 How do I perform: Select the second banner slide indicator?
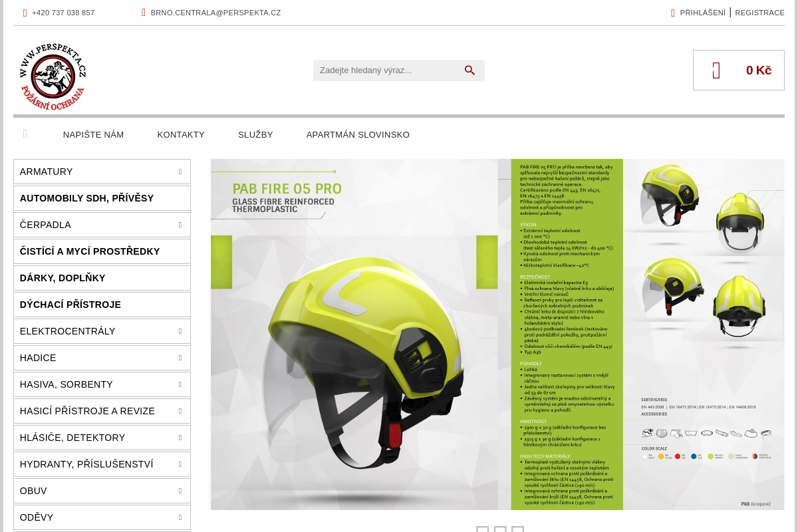click(x=500, y=529)
